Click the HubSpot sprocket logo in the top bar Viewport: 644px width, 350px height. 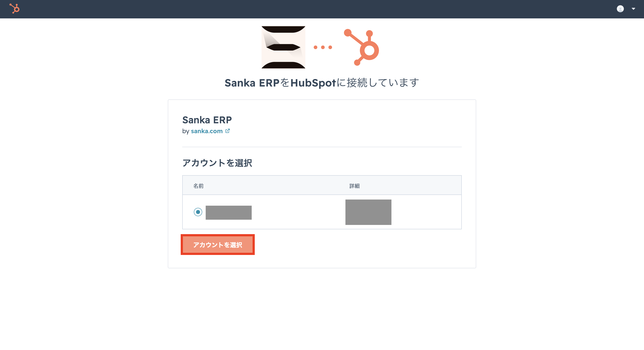(14, 9)
